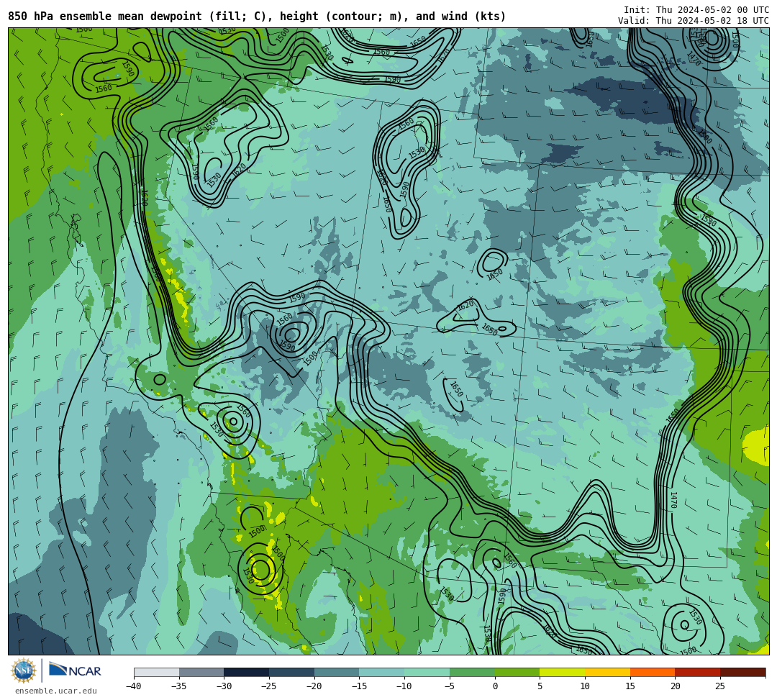Image resolution: width=777 pixels, height=700 pixels.
Task: Click the red swatch between 20 and 25
Action: [697, 672]
